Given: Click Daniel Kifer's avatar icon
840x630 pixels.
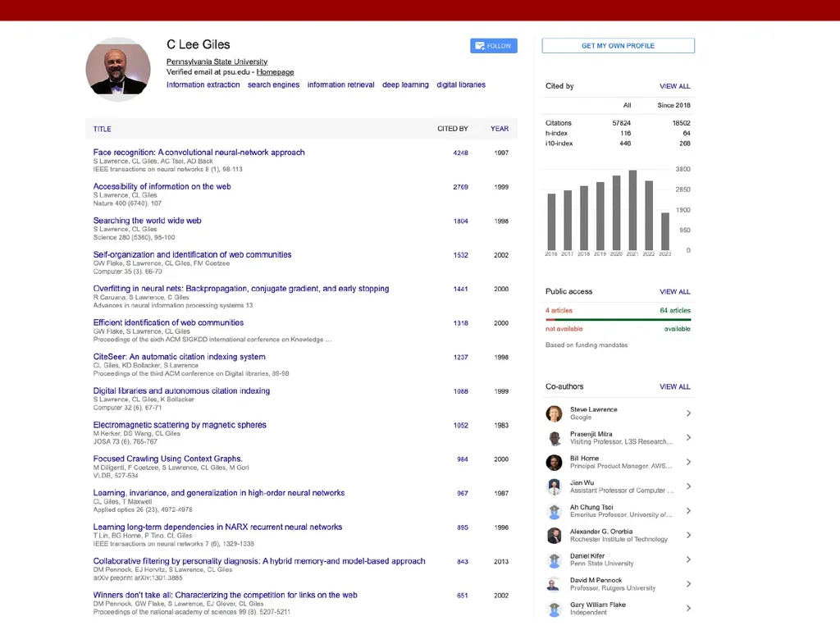Looking at the screenshot, I should [x=554, y=559].
